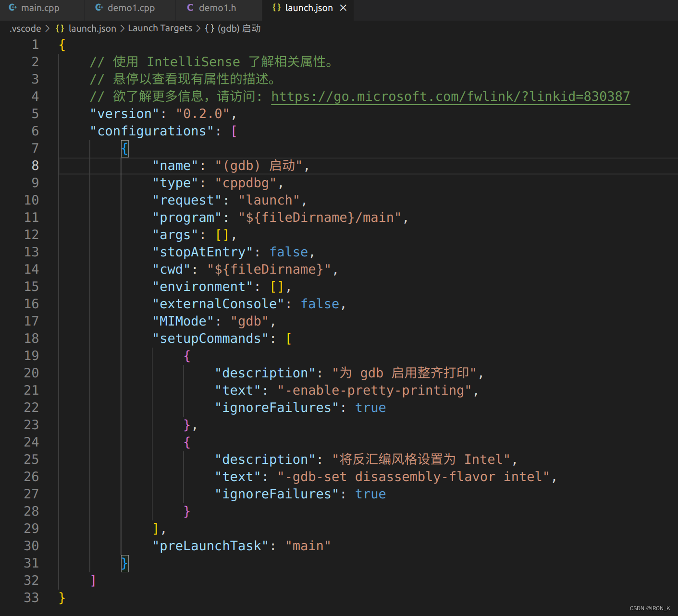Click the "gdb" MIMode value
Viewport: 678px width, 616px height.
[250, 321]
